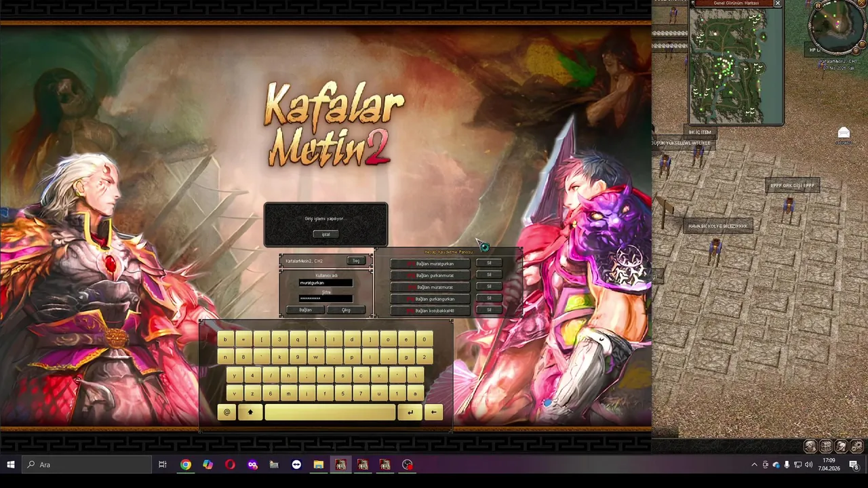This screenshot has width=868, height=488.
Task: Tap the space bar on virtual keyboard
Action: click(330, 412)
